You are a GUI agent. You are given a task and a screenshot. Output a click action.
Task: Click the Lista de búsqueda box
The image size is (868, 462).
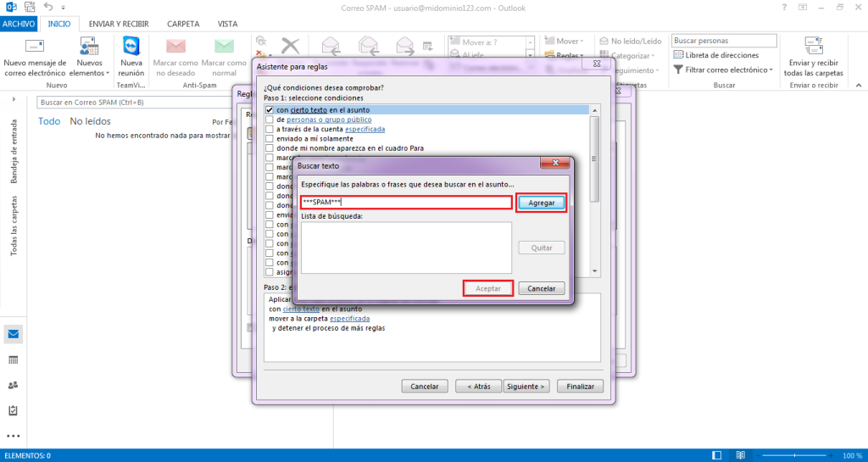[406, 248]
